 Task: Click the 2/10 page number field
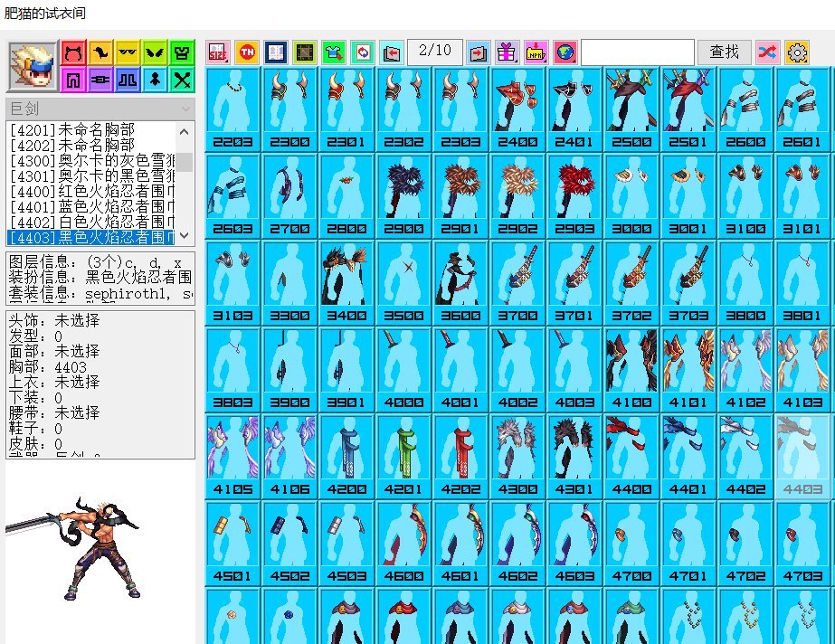click(434, 52)
